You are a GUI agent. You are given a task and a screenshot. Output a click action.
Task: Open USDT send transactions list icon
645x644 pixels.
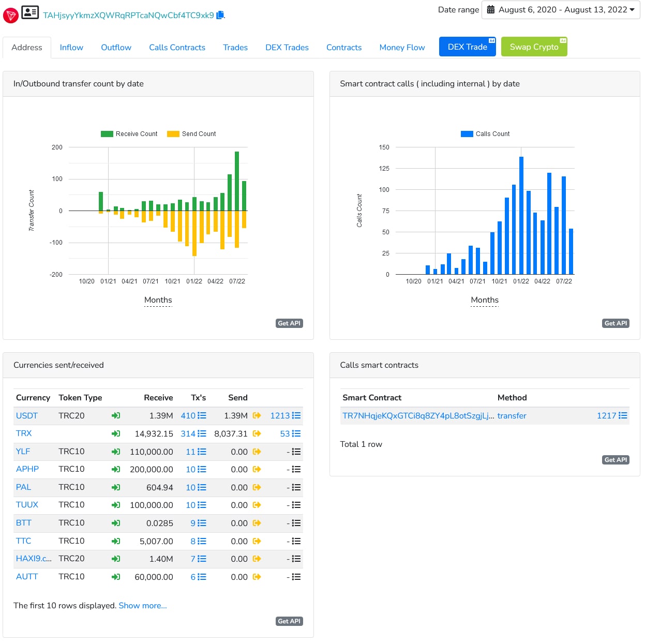click(x=296, y=415)
